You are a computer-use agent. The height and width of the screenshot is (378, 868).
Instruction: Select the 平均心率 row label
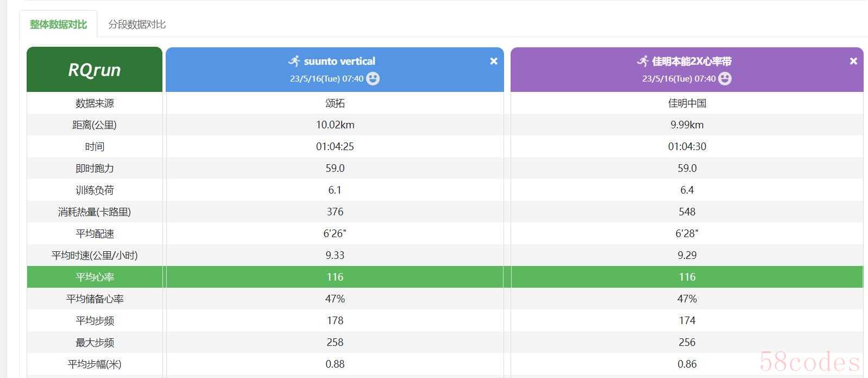95,277
